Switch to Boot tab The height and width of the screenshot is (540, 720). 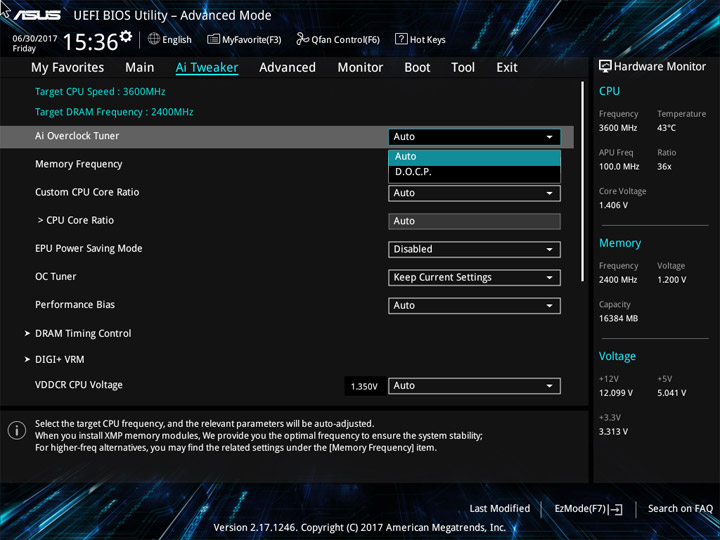coord(417,68)
